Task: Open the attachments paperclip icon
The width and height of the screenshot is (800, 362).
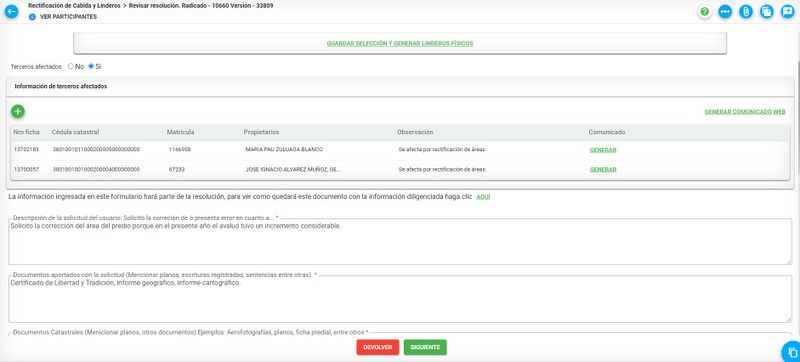Action: 746,11
